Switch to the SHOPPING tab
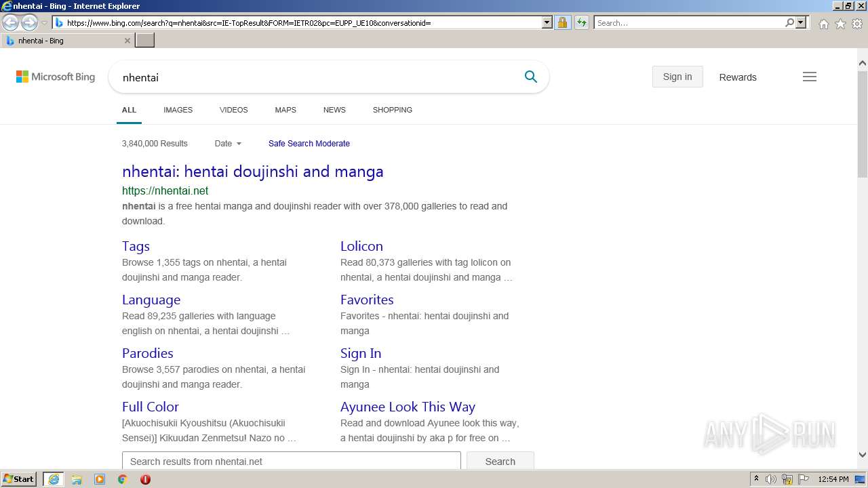Image resolution: width=868 pixels, height=488 pixels. 392,110
